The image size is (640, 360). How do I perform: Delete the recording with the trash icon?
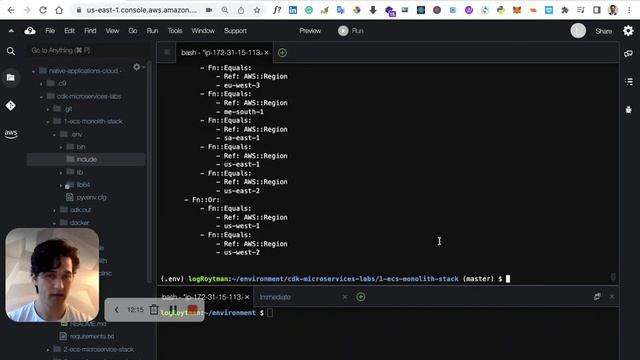[x=153, y=310]
